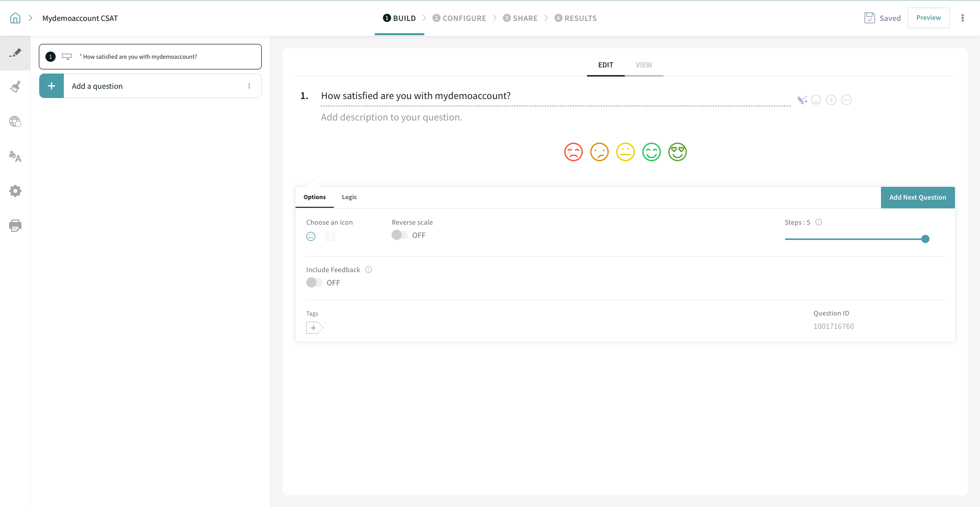The width and height of the screenshot is (980, 507).
Task: Click the home icon in the breadcrumb
Action: pyautogui.click(x=15, y=18)
